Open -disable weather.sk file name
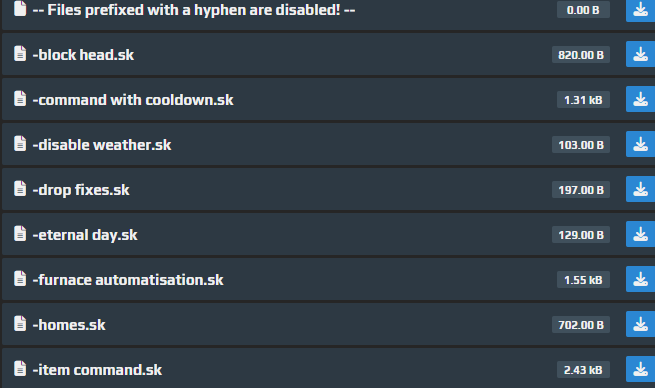This screenshot has height=388, width=655. (x=102, y=145)
